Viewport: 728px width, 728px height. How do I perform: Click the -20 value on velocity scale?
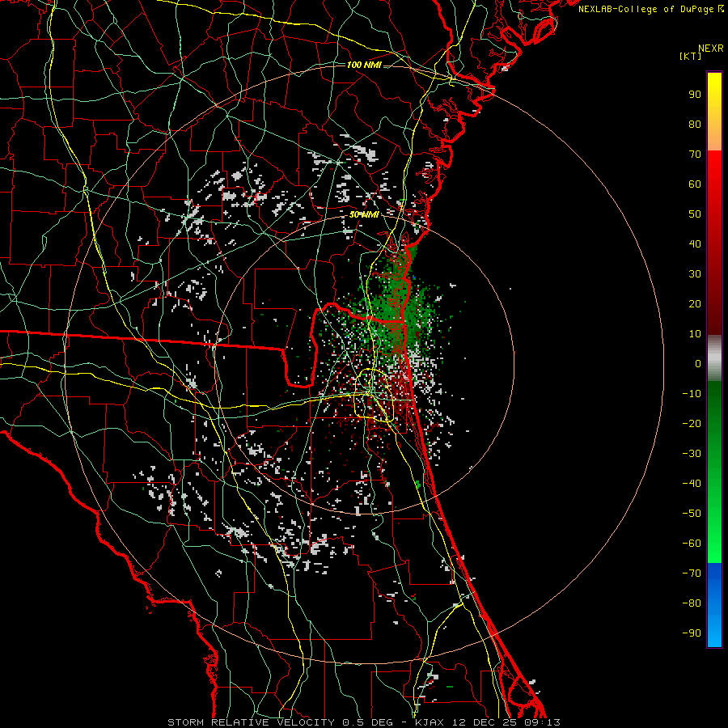692,424
